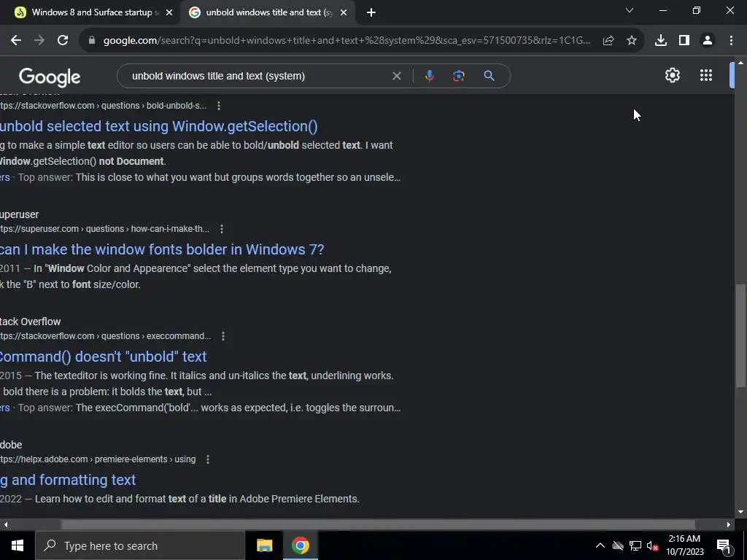Open 'Command() doesn't unbold text' result

[x=104, y=357]
